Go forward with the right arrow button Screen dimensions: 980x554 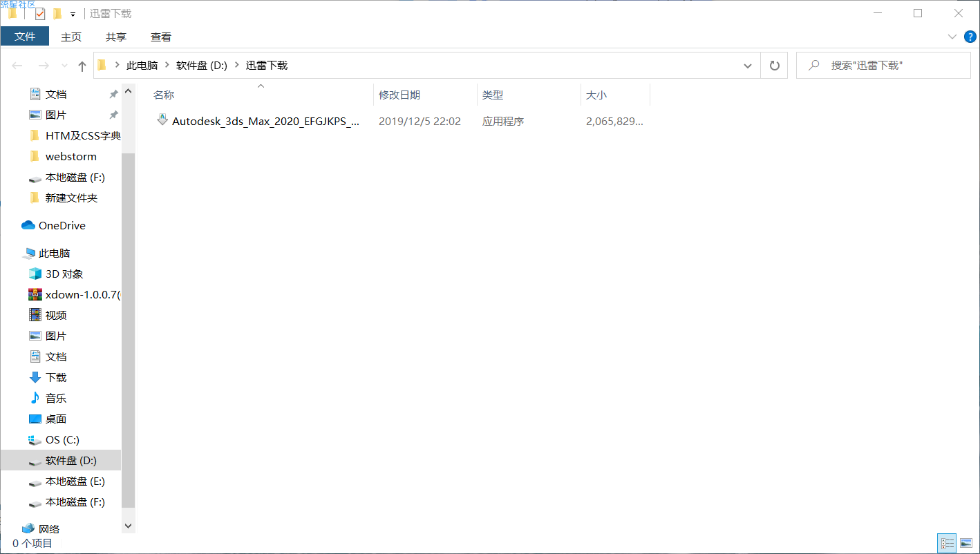[44, 66]
